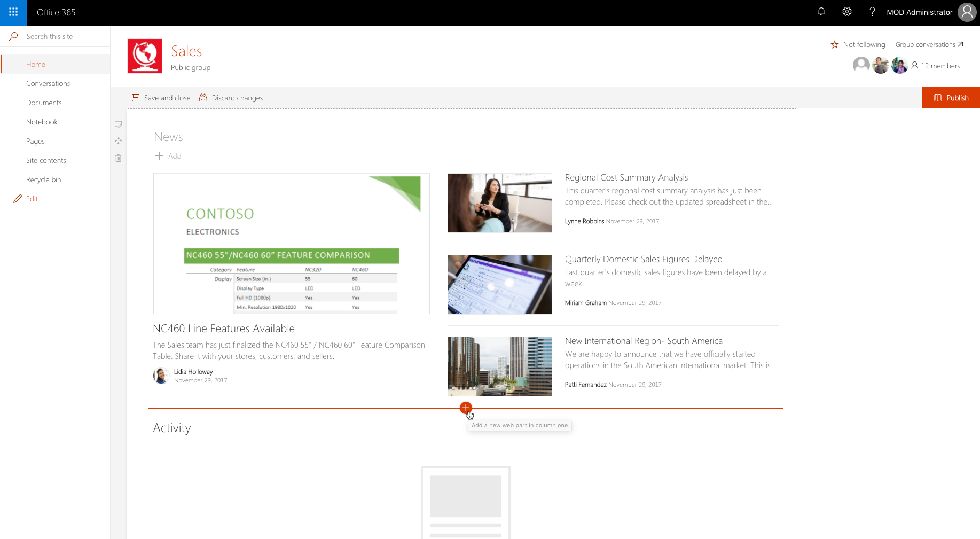This screenshot has height=539, width=980.
Task: Click the Publish button
Action: [951, 98]
